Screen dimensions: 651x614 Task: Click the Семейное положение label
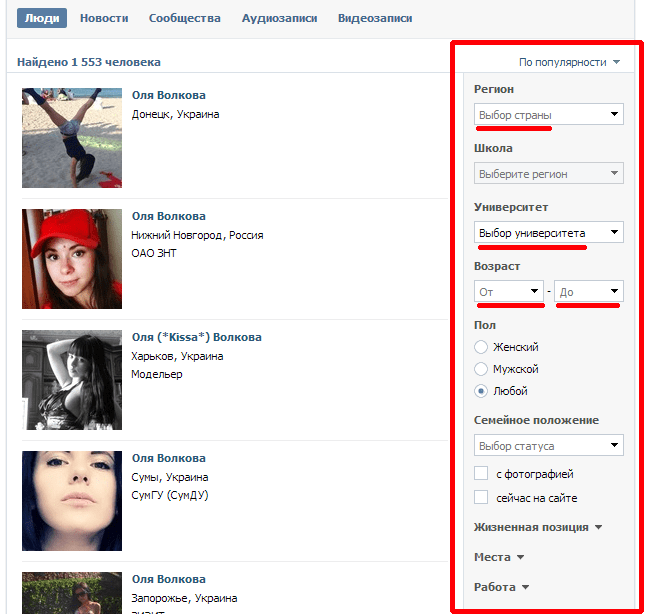[536, 420]
